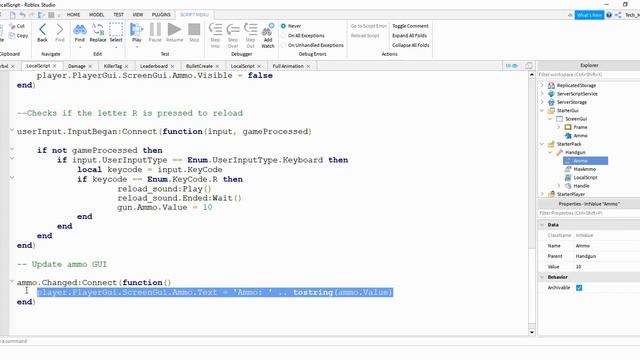The width and height of the screenshot is (640, 360).
Task: Toggle the UI visibility eye button
Action: tap(511, 66)
